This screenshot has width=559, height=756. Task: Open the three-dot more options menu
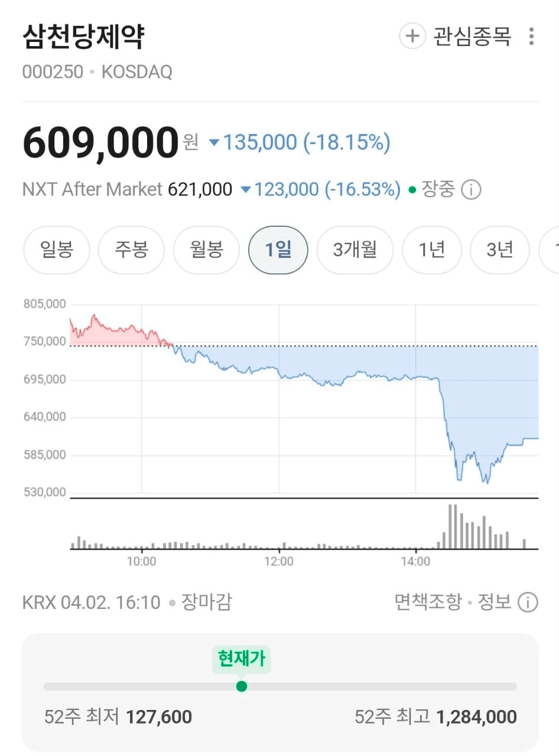tap(531, 37)
